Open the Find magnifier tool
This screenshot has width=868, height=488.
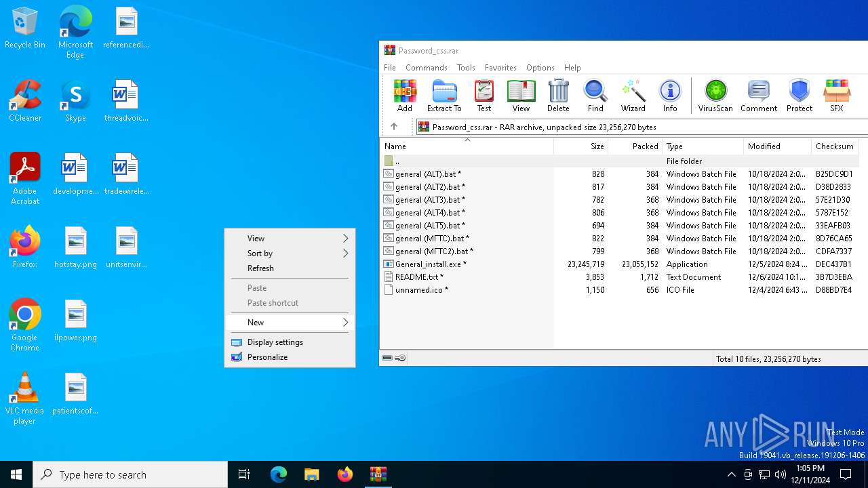point(595,96)
